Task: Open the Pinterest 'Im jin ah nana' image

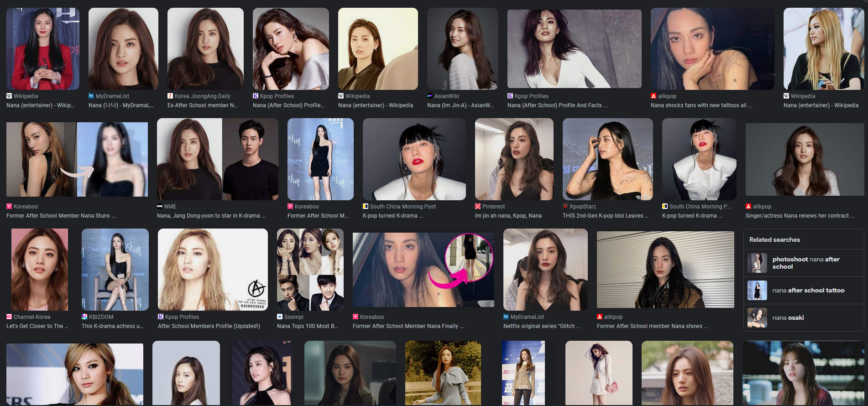Action: pyautogui.click(x=514, y=159)
